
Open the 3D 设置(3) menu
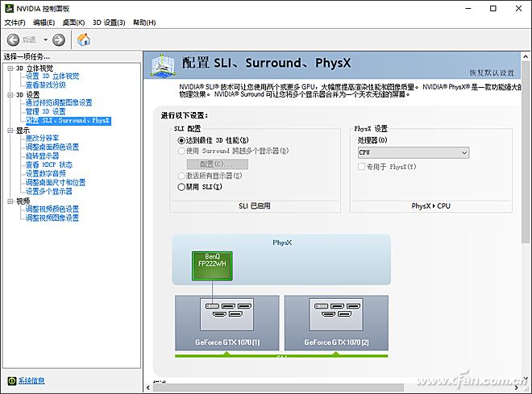click(x=109, y=23)
